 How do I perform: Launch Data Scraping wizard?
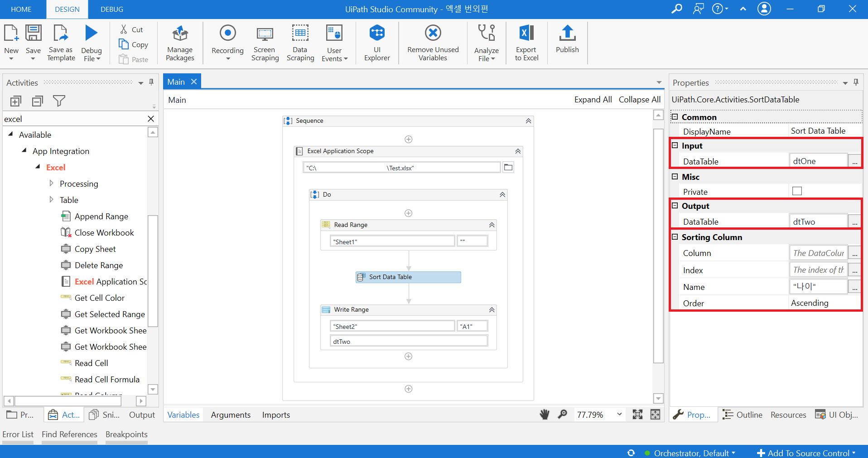tap(300, 43)
